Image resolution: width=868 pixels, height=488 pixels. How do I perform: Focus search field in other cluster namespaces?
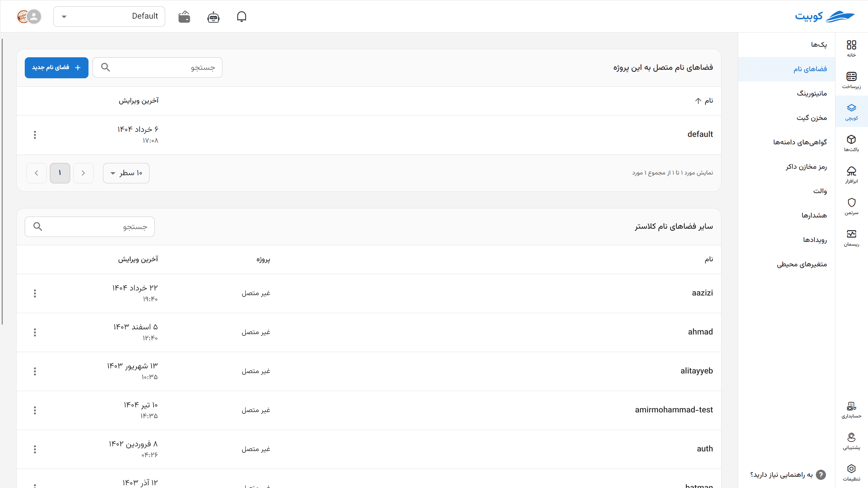pyautogui.click(x=90, y=227)
